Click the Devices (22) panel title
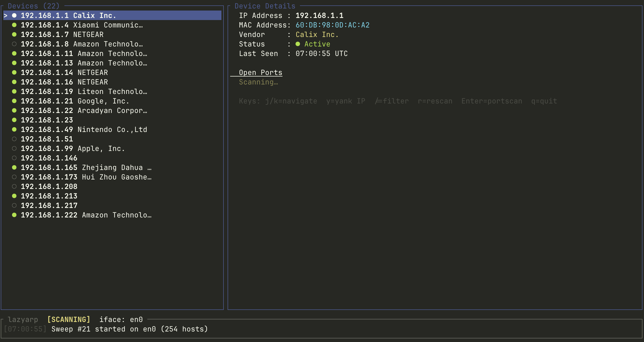Viewport: 644px width, 342px height. [x=34, y=6]
